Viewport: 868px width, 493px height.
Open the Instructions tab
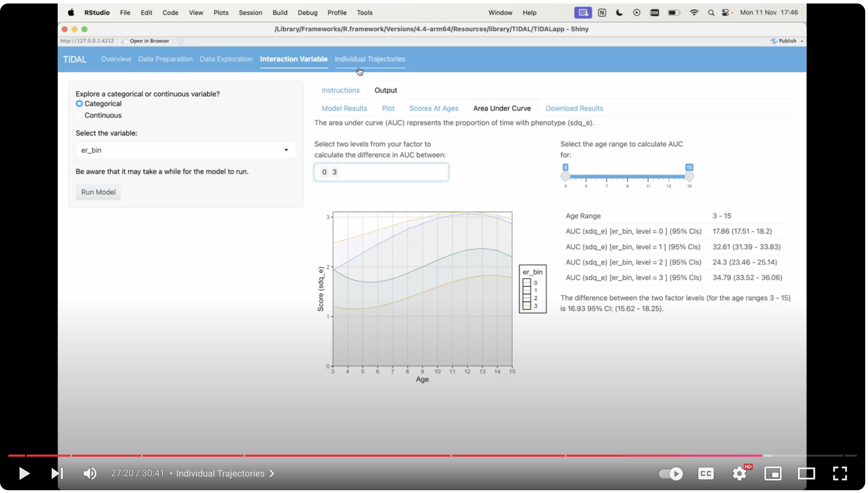coord(340,90)
